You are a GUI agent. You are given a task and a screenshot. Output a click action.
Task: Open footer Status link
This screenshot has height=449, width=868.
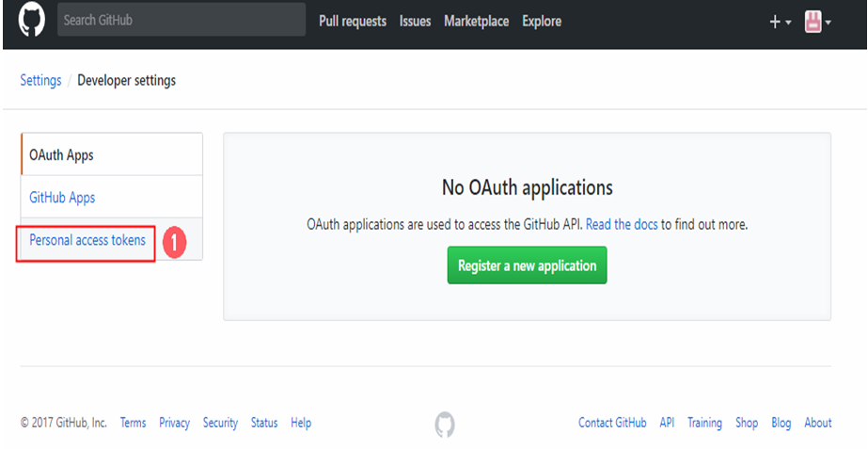[264, 423]
